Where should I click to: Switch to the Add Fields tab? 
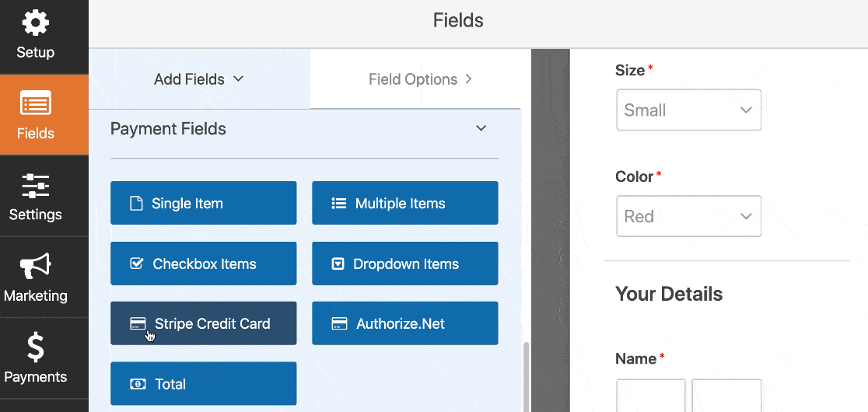click(x=199, y=79)
